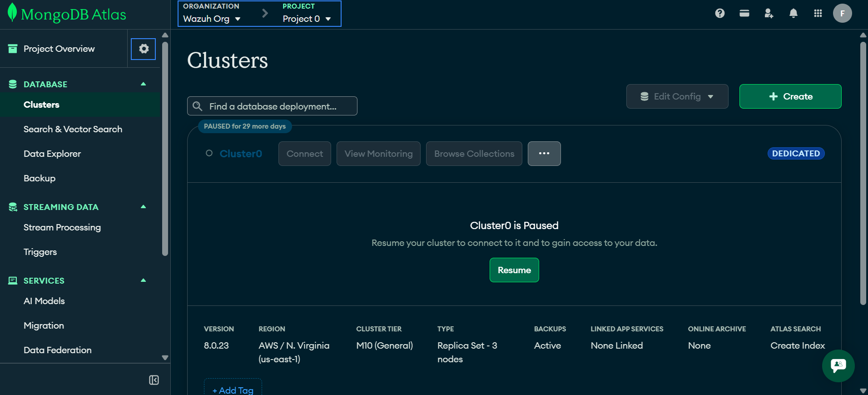Click the MongoDB Atlas wordmark
The image size is (868, 395).
(x=74, y=15)
